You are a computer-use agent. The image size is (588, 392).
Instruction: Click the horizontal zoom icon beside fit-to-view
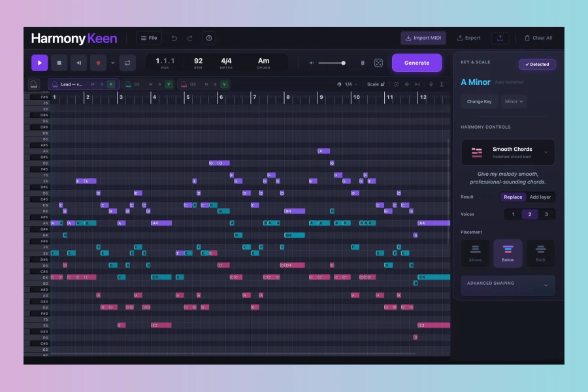407,84
